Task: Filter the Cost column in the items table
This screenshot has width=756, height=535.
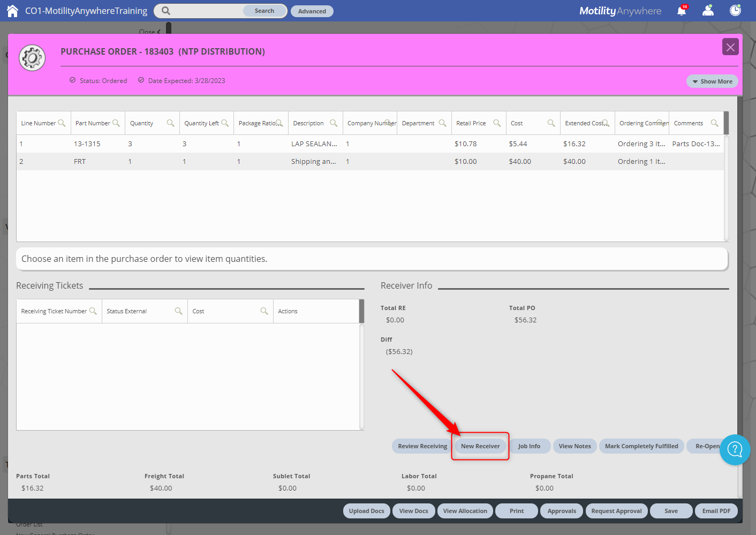Action: [551, 123]
